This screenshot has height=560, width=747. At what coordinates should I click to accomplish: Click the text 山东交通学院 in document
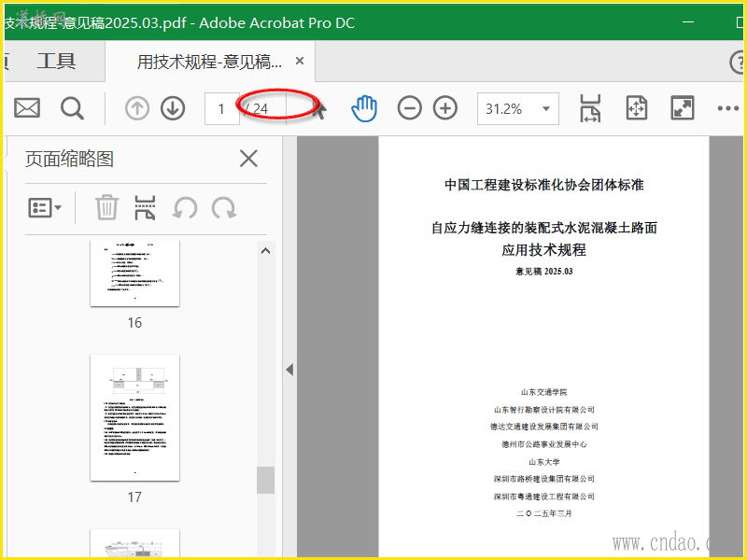click(x=544, y=392)
